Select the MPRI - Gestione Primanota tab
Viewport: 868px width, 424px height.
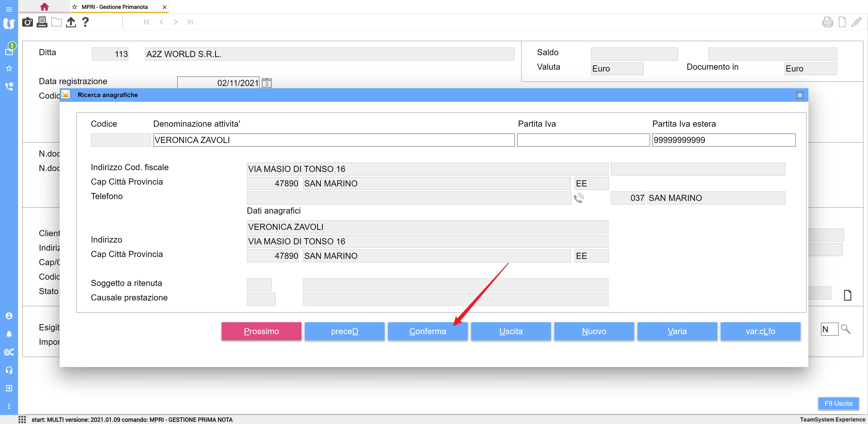pos(115,7)
